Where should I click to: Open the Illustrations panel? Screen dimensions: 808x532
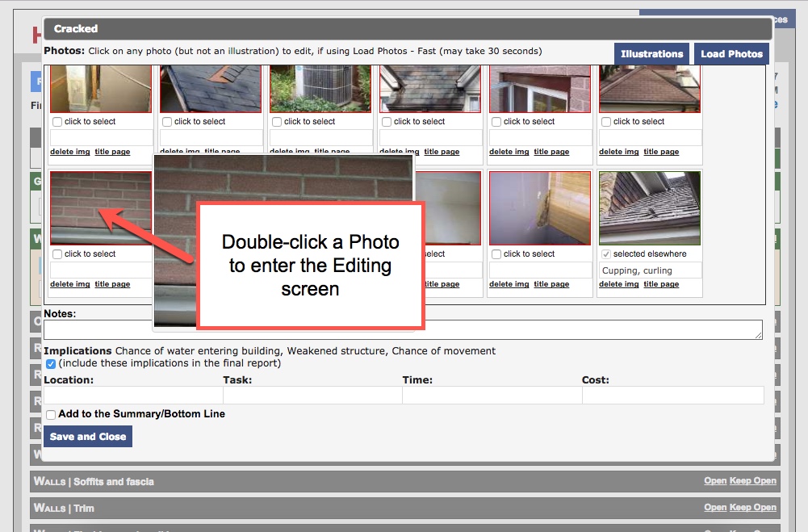651,54
